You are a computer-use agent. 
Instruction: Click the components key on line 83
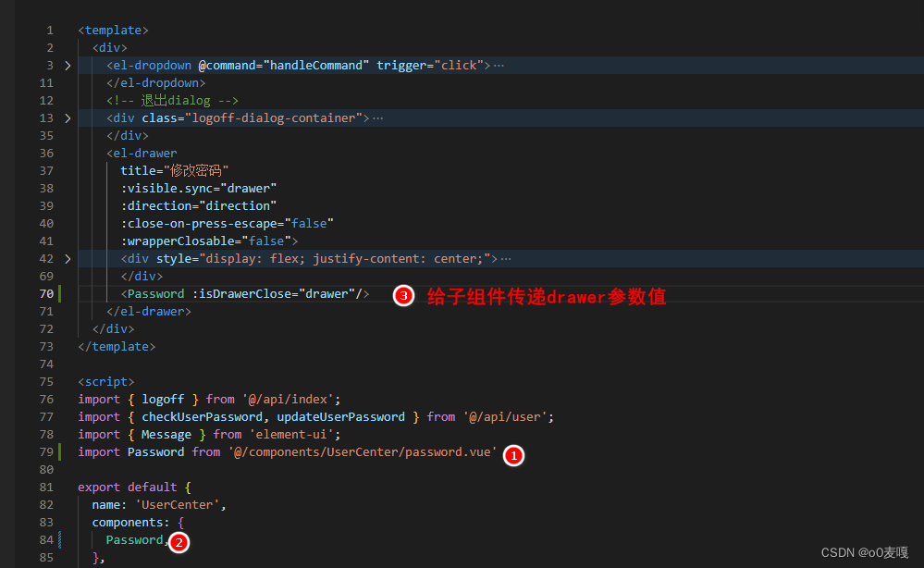[x=128, y=522]
